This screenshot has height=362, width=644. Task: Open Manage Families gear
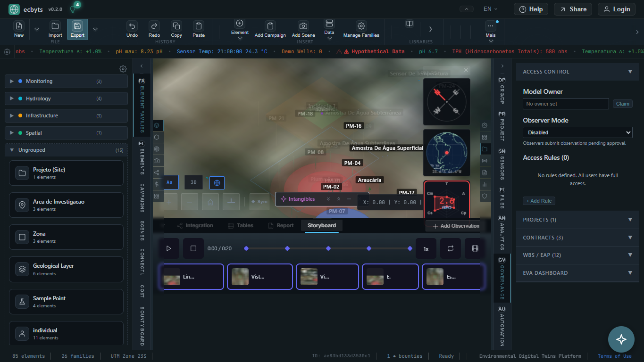(x=361, y=29)
